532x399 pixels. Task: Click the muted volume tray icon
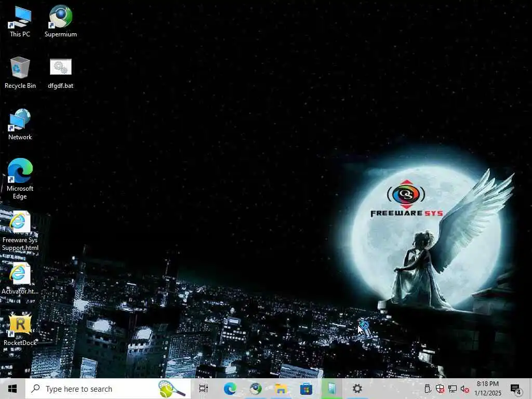[x=464, y=389]
